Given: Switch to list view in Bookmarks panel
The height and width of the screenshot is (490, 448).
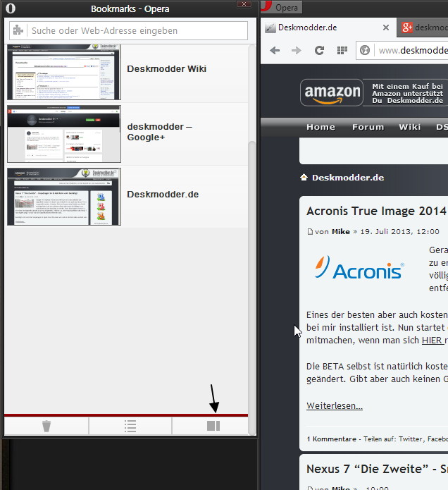Looking at the screenshot, I should 130,426.
